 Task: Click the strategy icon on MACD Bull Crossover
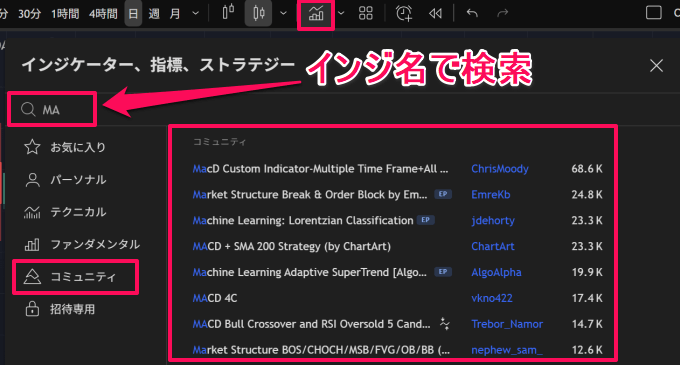click(445, 324)
